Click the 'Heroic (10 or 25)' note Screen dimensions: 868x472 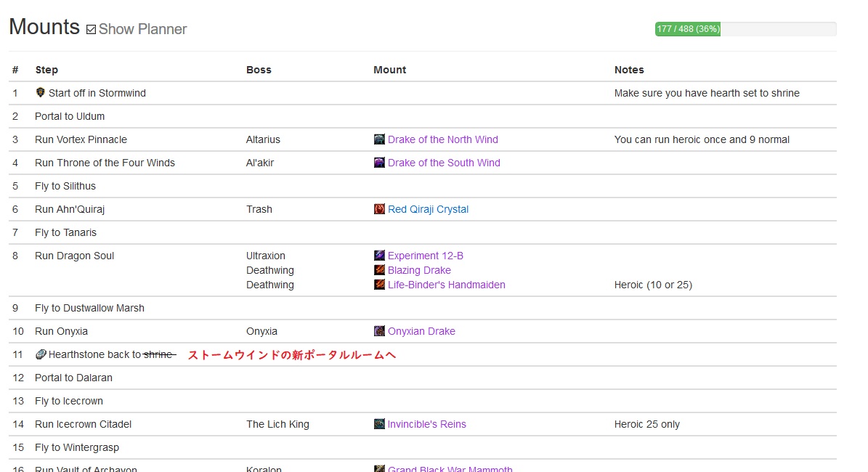[x=653, y=285]
